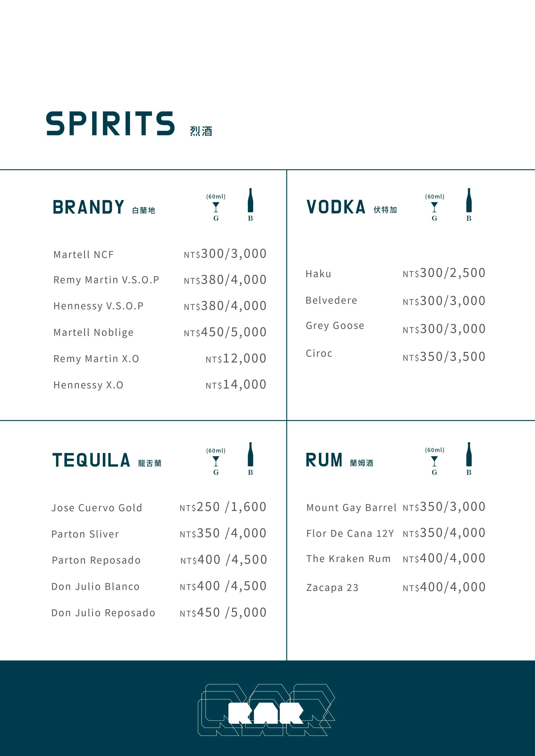Screen dimensions: 535x756
Task: Click the glass icon in the Vodka section
Action: [435, 208]
